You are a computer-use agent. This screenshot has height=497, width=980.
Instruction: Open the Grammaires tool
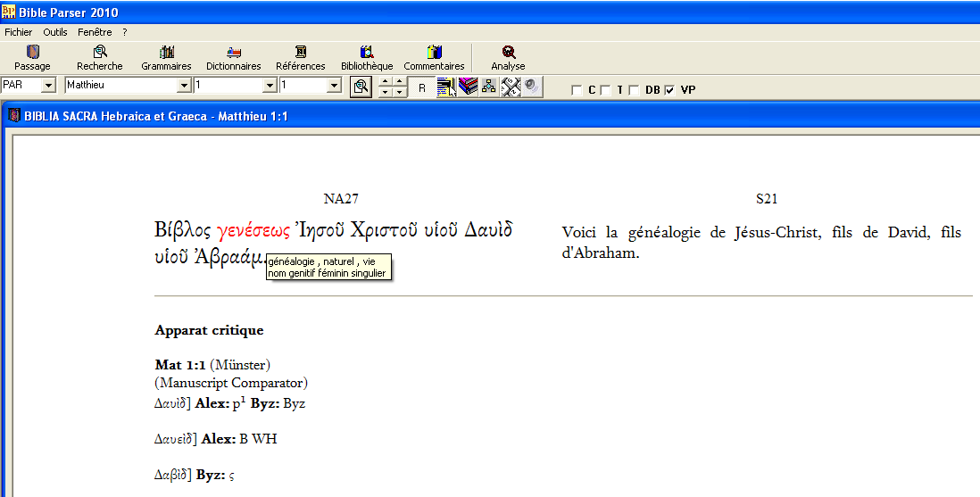166,58
